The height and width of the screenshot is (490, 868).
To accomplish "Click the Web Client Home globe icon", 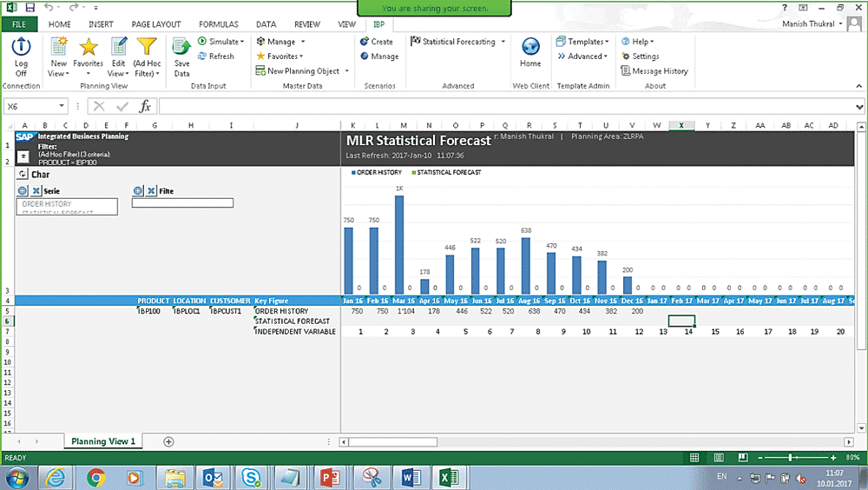I will (x=530, y=47).
